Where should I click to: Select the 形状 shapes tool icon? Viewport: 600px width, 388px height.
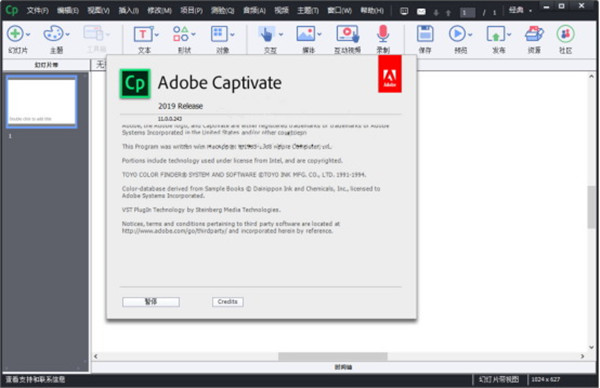(x=181, y=34)
